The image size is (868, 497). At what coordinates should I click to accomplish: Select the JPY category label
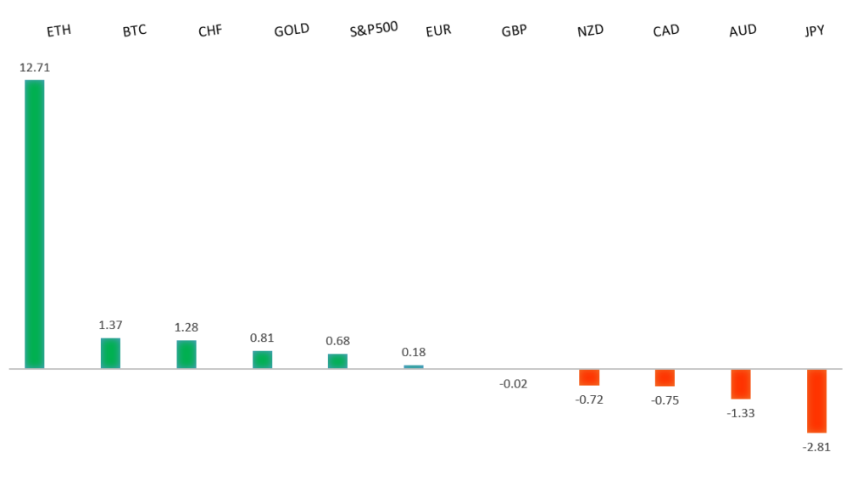(816, 31)
